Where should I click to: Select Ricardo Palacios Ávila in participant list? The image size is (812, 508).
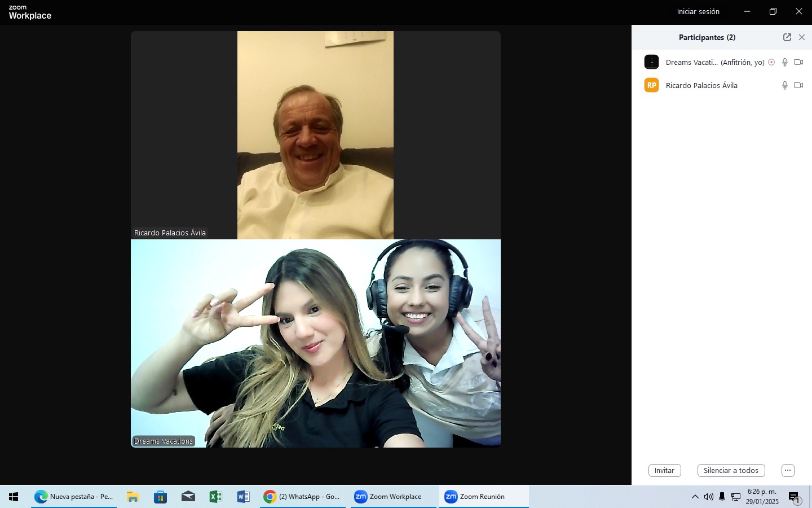click(701, 85)
